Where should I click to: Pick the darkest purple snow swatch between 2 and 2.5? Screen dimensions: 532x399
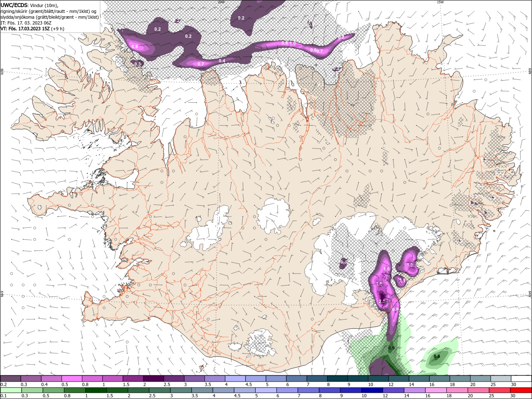tap(153, 379)
